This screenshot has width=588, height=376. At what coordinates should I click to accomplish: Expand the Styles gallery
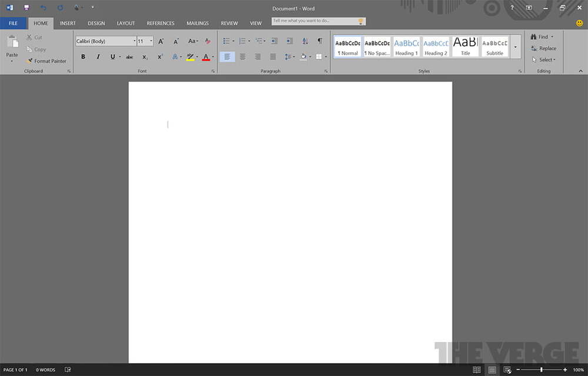coord(515,48)
